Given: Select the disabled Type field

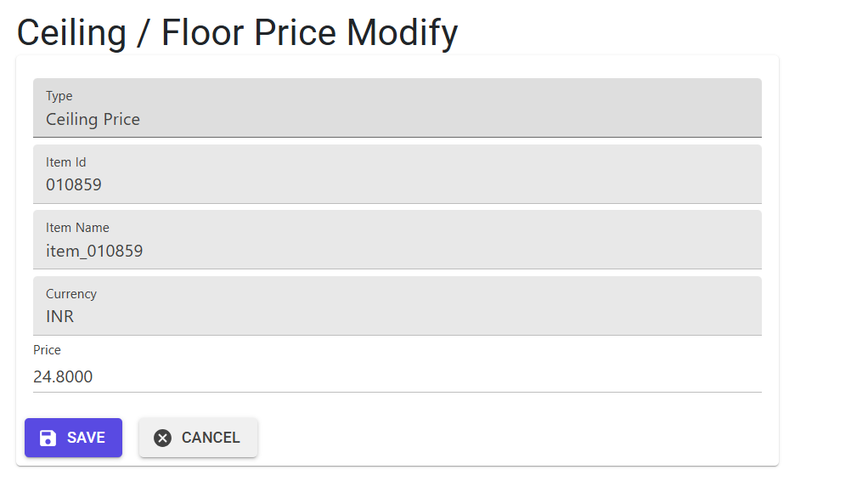Looking at the screenshot, I should pyautogui.click(x=397, y=108).
